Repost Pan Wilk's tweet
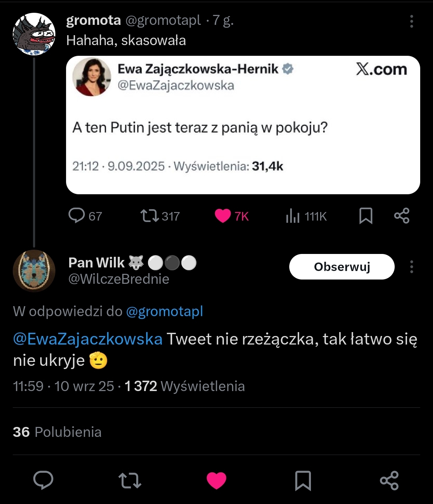This screenshot has width=433, height=504. click(130, 480)
